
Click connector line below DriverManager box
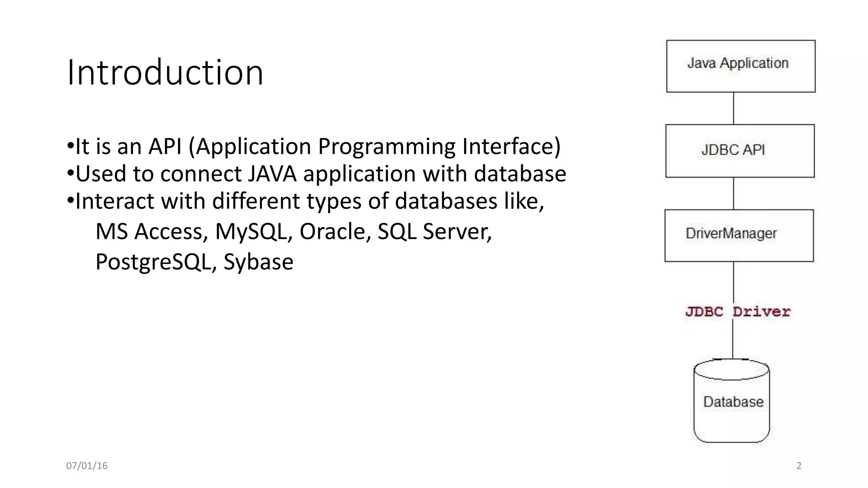(x=734, y=282)
